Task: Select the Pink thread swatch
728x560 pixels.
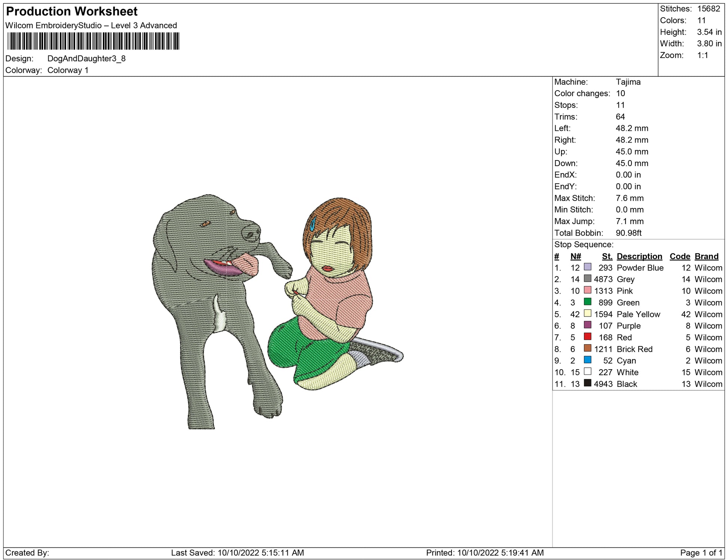Action: coord(587,290)
